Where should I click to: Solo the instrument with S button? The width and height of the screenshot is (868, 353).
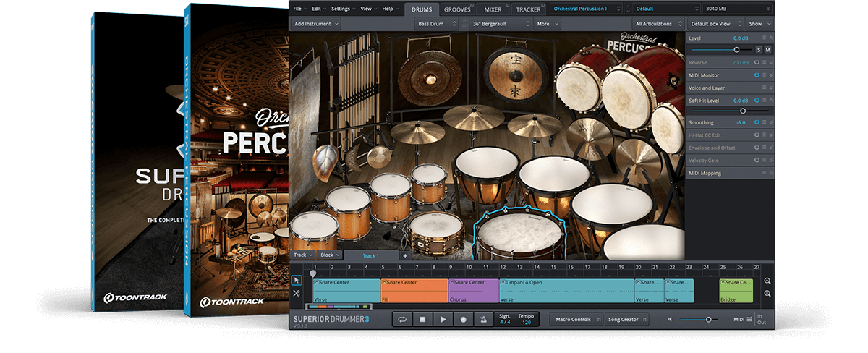click(759, 50)
